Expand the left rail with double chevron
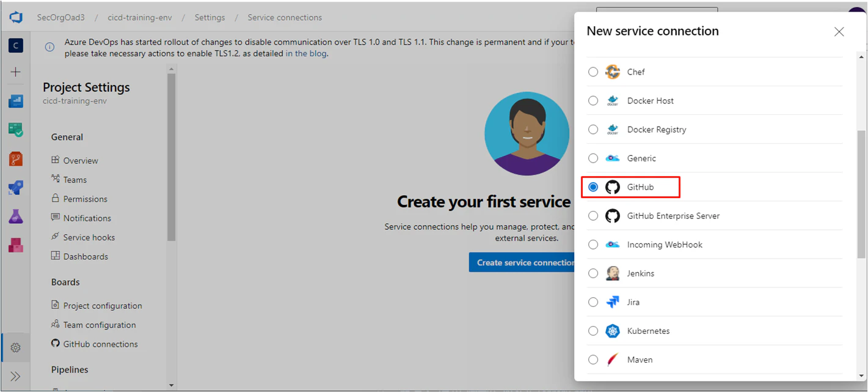The width and height of the screenshot is (868, 392). point(16,376)
